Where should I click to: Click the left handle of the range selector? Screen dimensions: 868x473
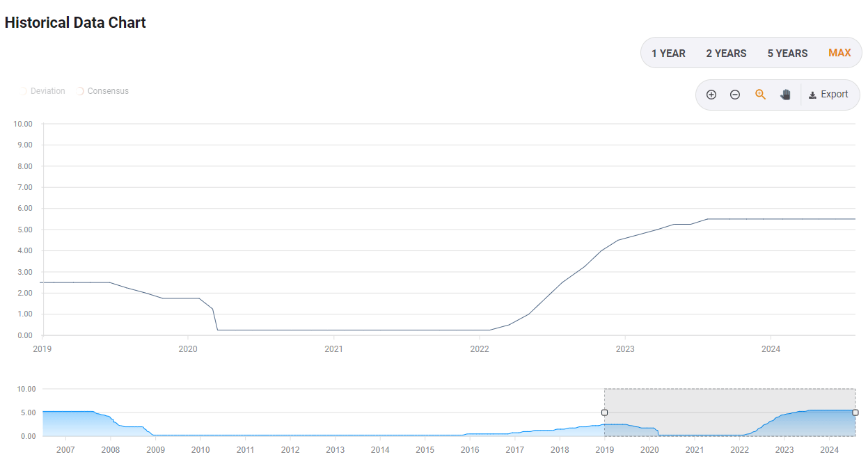[x=604, y=412]
